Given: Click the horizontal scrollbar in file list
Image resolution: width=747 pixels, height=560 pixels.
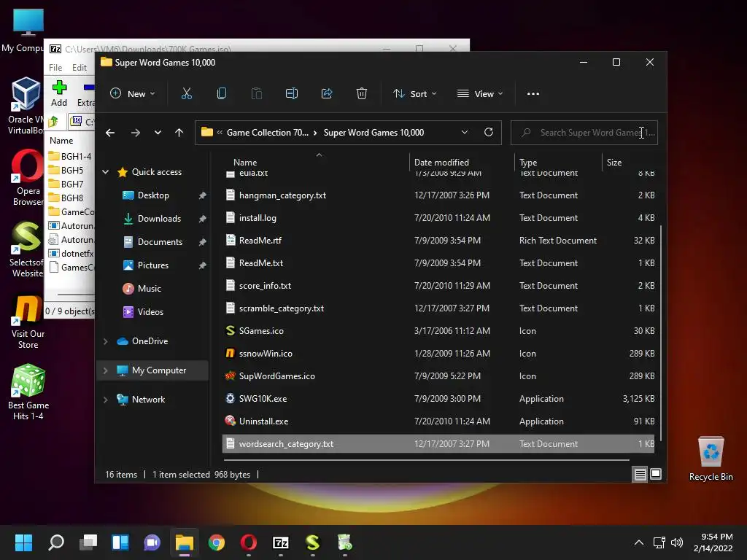Looking at the screenshot, I should (x=426, y=460).
